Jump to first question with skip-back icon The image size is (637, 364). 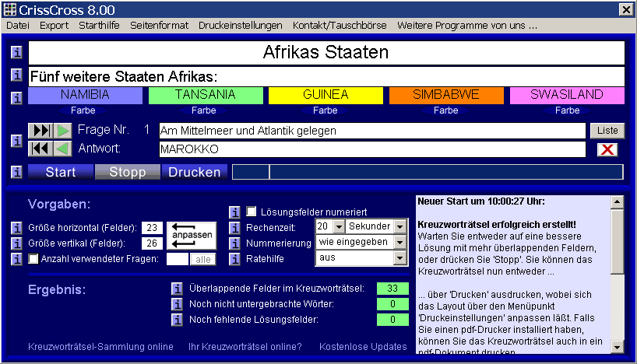pos(39,148)
